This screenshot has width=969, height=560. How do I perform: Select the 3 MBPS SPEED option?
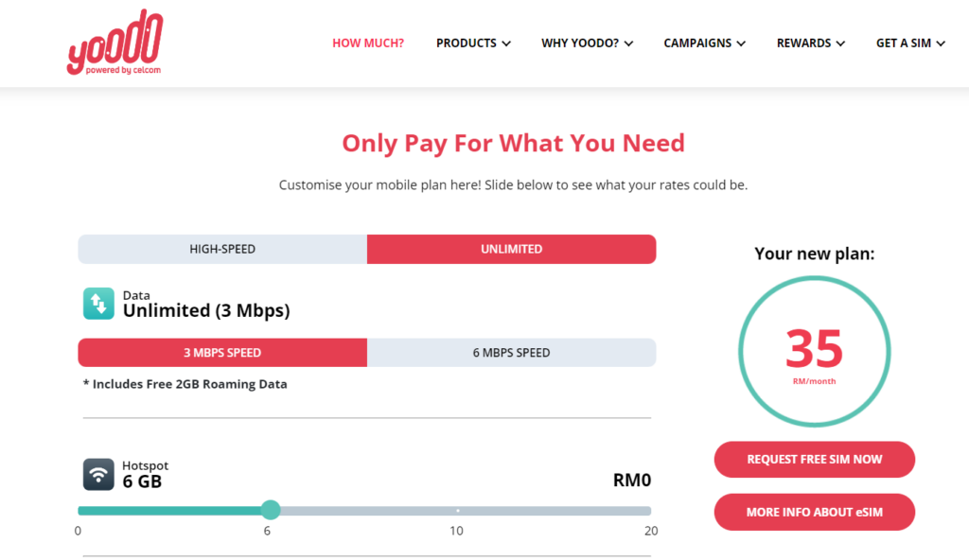pos(222,353)
